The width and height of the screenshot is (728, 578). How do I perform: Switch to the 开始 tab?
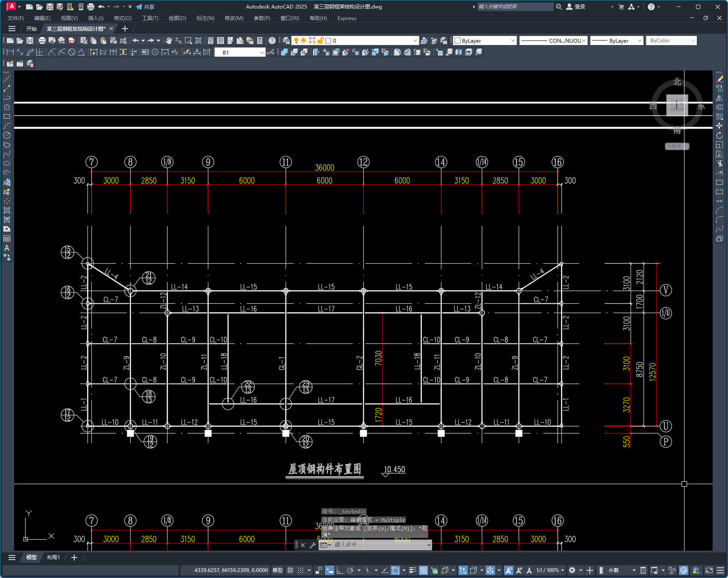[31, 29]
